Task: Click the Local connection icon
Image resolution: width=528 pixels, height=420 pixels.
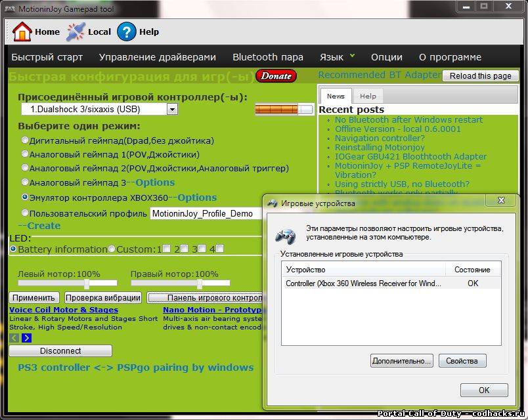Action: point(76,31)
